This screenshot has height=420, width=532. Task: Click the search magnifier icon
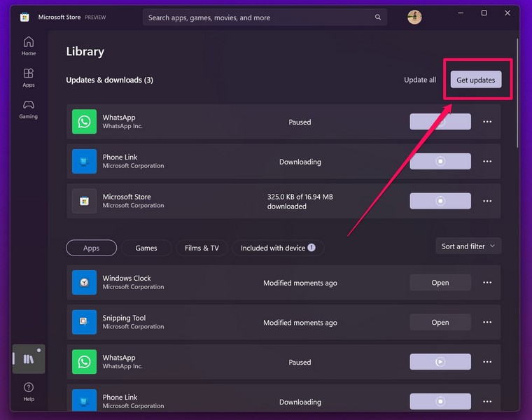coord(378,17)
